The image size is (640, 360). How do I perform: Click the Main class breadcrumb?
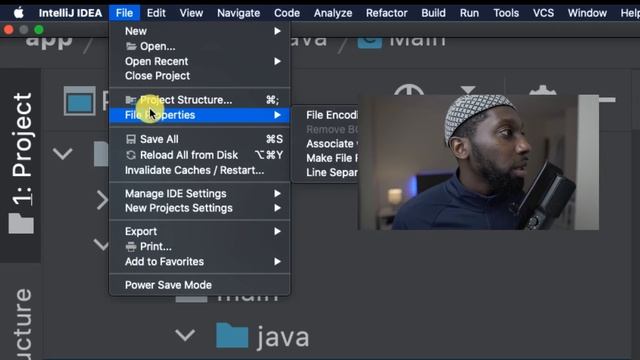click(401, 41)
